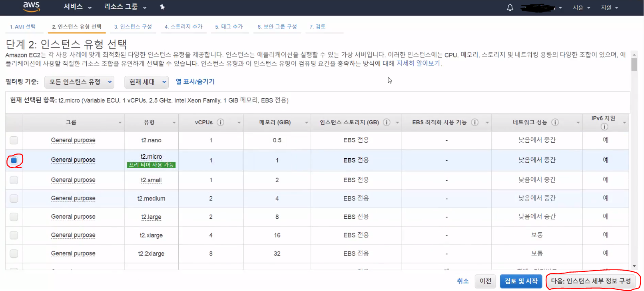This screenshot has height=291, width=644.
Task: Show info for vCPUs column
Action: (x=221, y=122)
